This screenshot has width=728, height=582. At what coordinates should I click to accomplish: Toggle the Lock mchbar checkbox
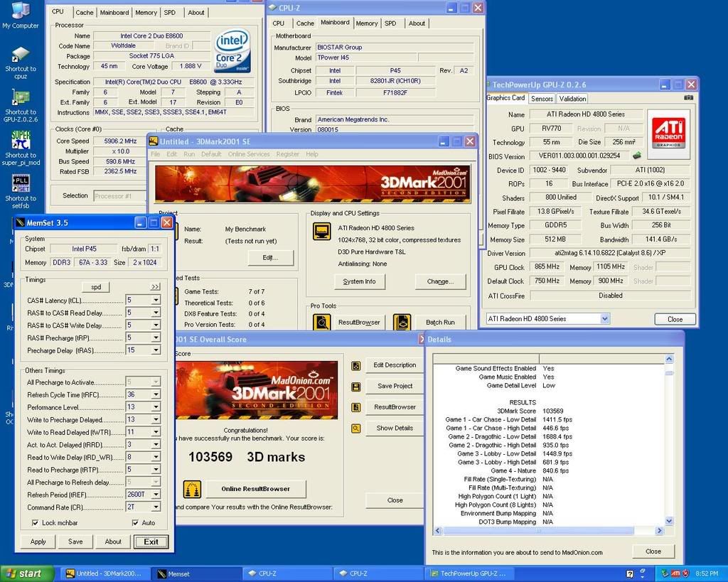[35, 522]
